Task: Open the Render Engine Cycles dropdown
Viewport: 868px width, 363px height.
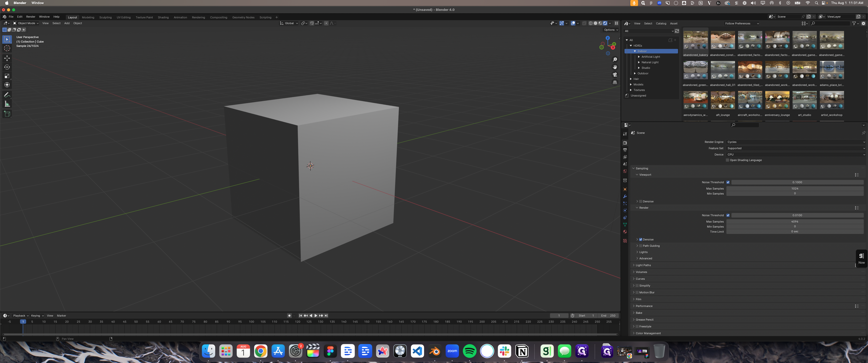Action: [796, 142]
